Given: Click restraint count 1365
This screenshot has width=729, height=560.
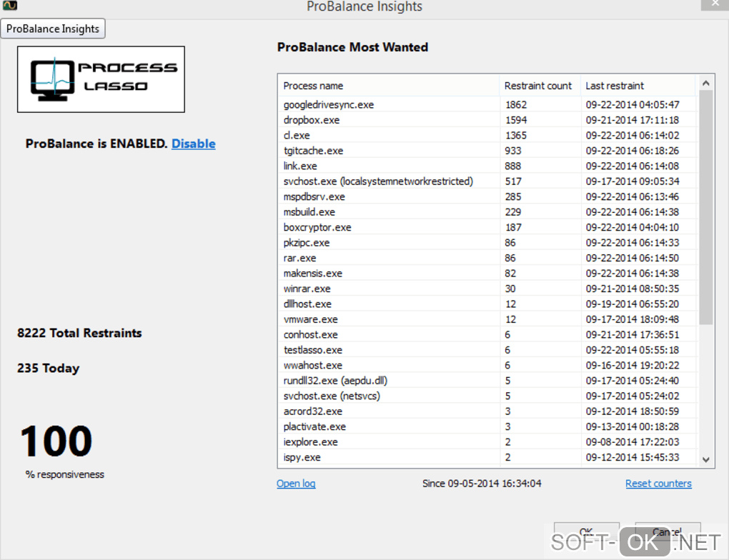Looking at the screenshot, I should coord(516,135).
